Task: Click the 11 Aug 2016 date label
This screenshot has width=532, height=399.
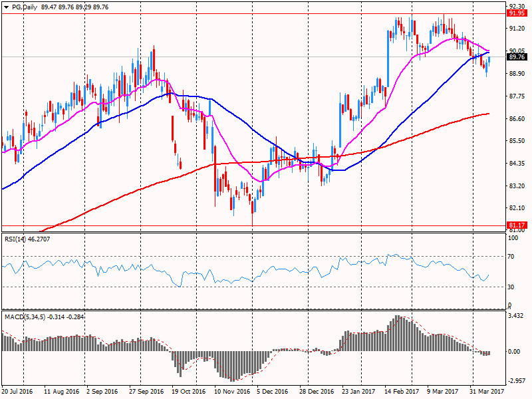Action: tap(61, 391)
